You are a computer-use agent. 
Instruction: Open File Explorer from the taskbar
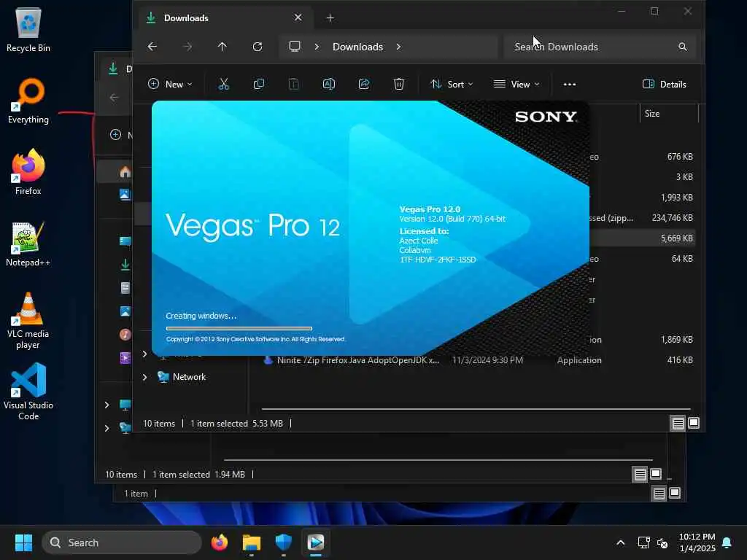(x=251, y=542)
